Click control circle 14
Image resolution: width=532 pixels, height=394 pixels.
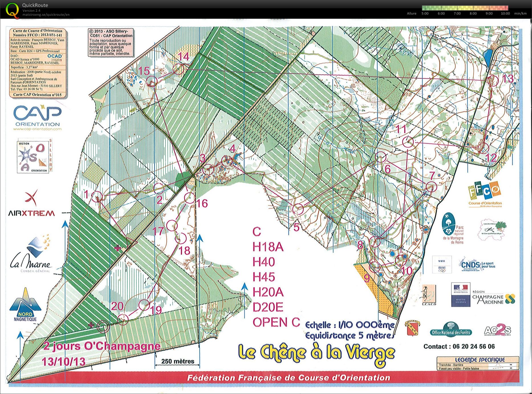178,69
